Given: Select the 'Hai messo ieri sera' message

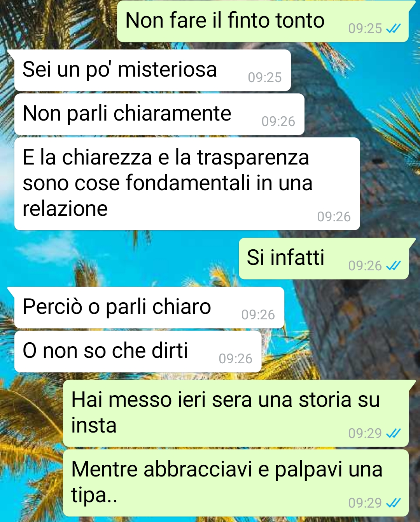Looking at the screenshot, I should 236,413.
